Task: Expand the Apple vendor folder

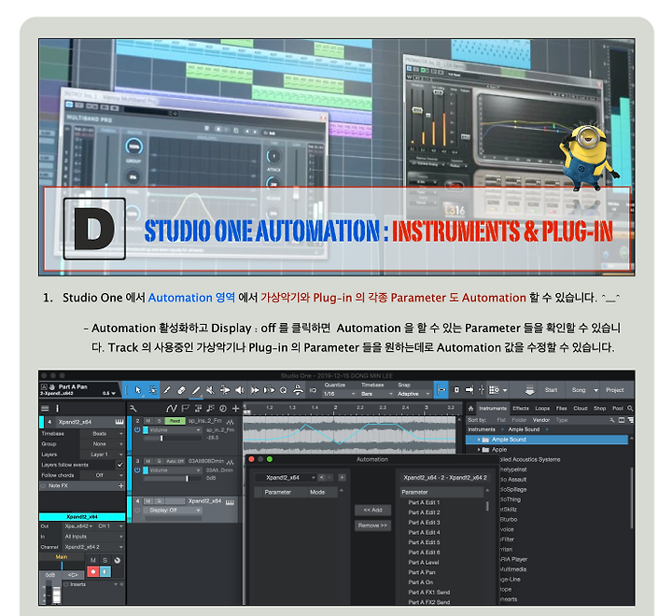Action: click(x=479, y=450)
